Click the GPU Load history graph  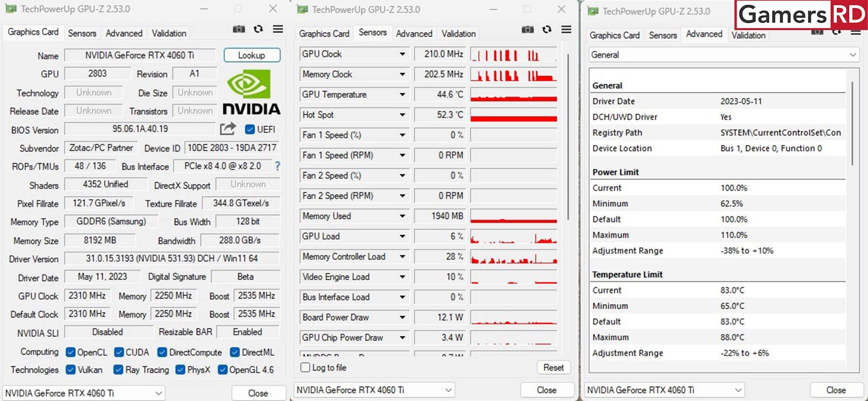(514, 236)
